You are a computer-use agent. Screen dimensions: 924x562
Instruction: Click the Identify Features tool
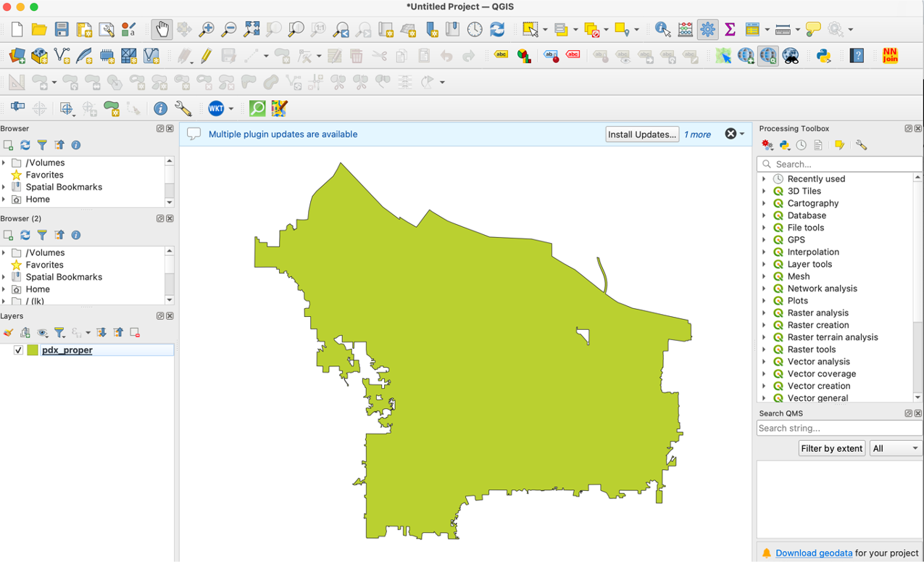pyautogui.click(x=662, y=30)
